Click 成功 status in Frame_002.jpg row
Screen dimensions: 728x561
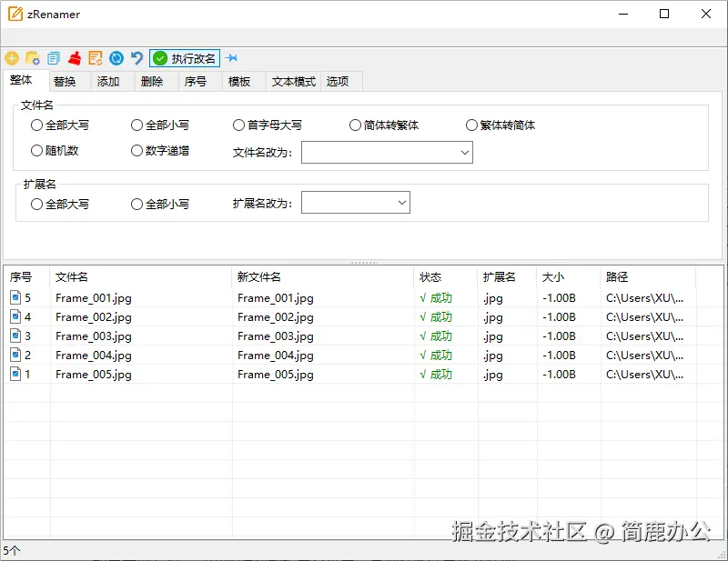click(436, 317)
